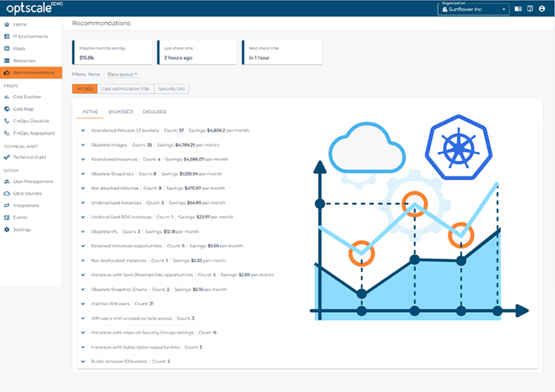
Task: Click the Home icon in sidebar
Action: (7, 24)
